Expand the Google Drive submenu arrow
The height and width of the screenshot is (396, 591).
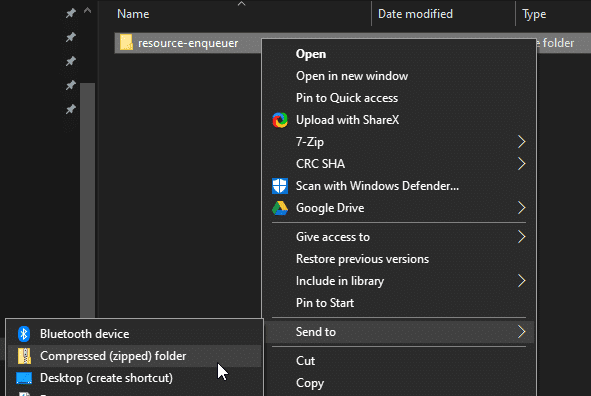tap(522, 208)
